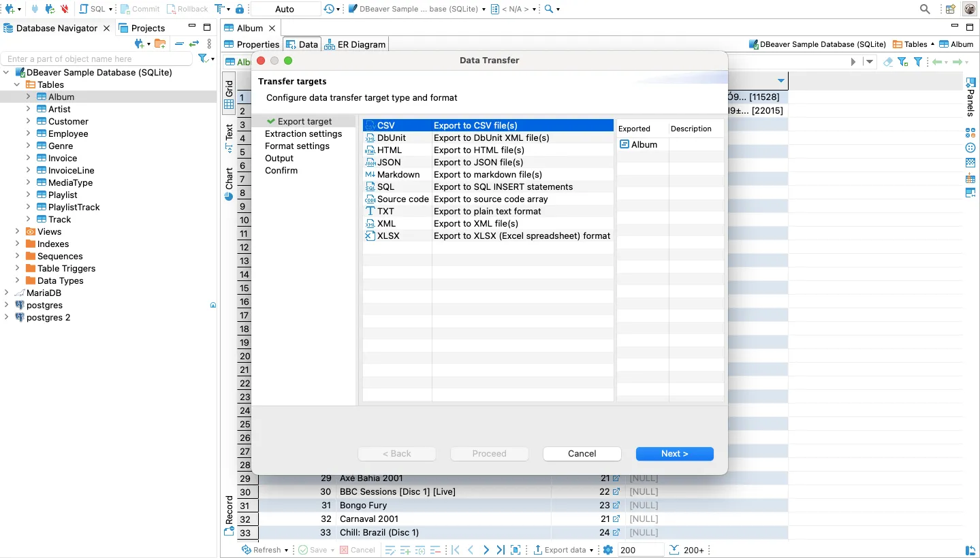Click the link with editor arrows icon

coord(194,44)
